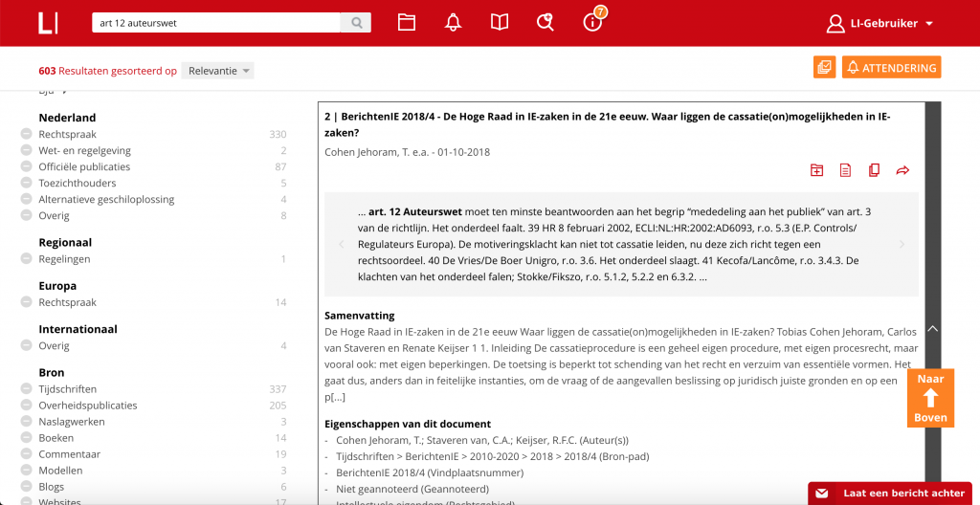Exclude the Wet- en regelgeving filter
Viewport: 980px width, 505px height.
[26, 150]
